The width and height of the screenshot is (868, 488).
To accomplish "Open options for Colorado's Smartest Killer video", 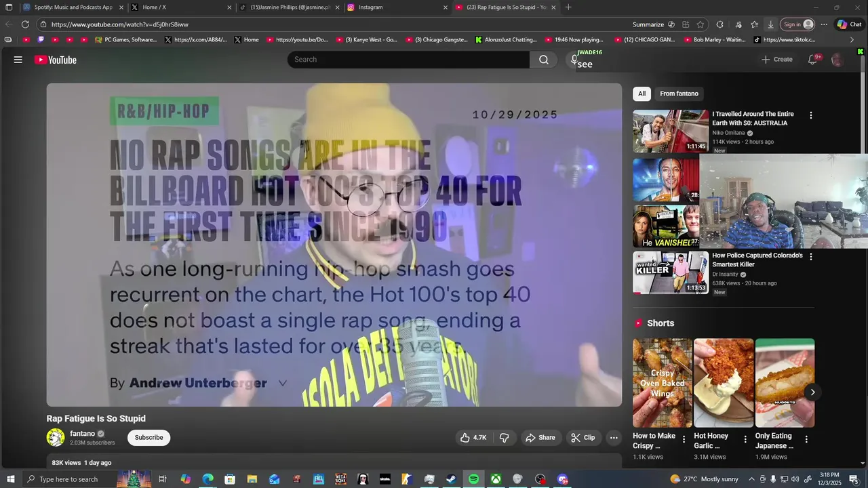I will click(x=810, y=257).
